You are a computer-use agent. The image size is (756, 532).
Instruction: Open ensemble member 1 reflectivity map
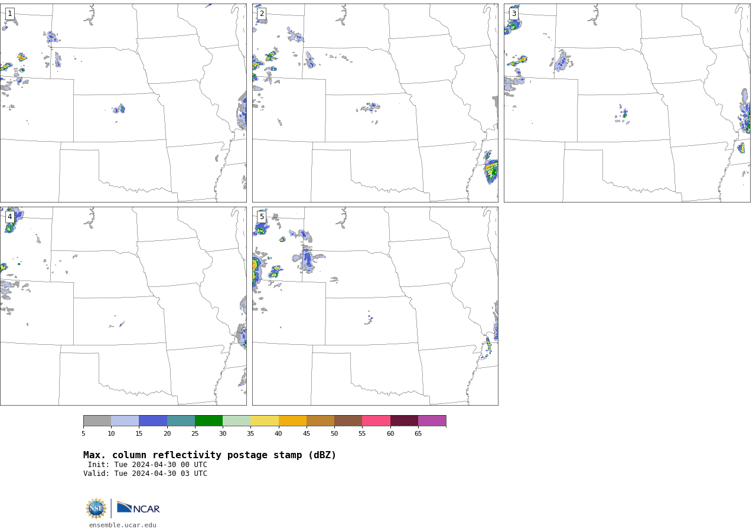click(123, 103)
